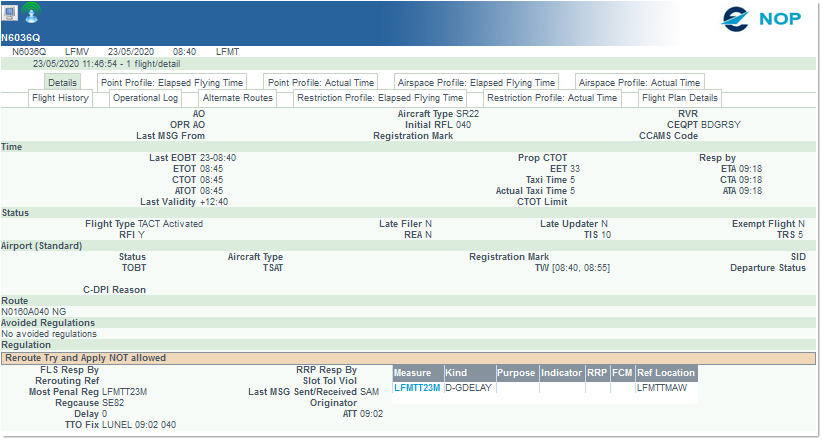
Task: Open the LFMTT23M measure link
Action: click(x=416, y=387)
